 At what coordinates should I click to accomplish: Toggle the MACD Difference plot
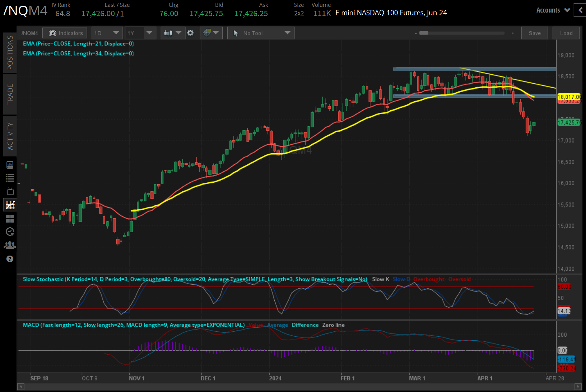305,325
